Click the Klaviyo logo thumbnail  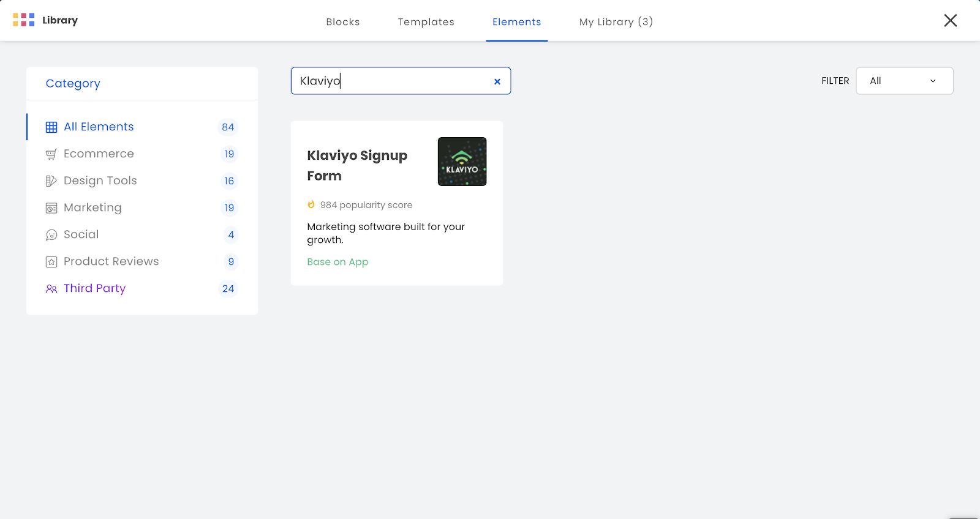click(x=462, y=162)
